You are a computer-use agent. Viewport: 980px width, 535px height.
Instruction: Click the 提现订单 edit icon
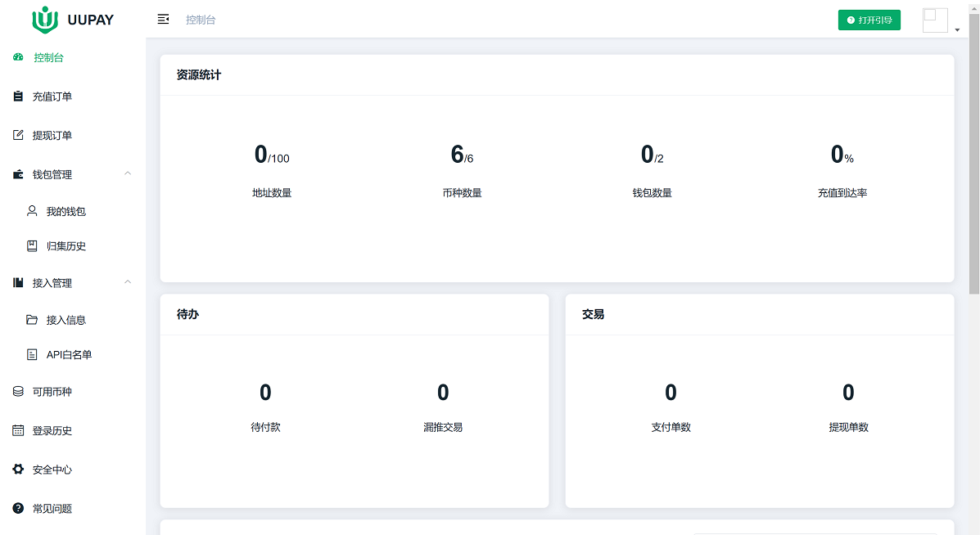(x=18, y=135)
